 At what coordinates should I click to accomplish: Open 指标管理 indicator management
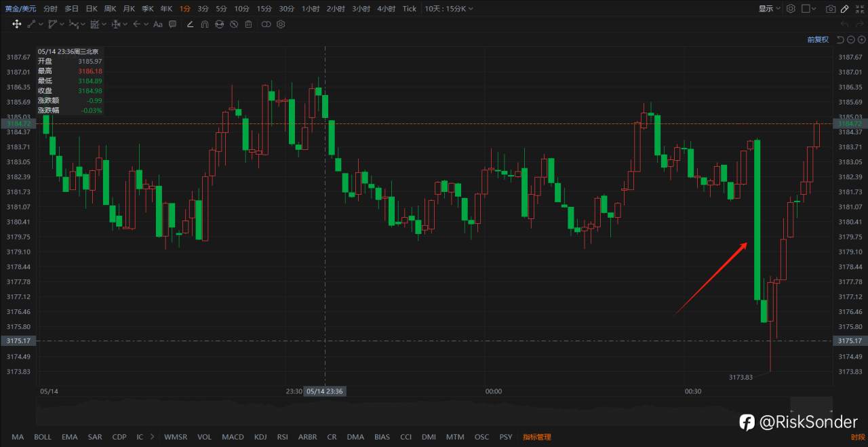click(x=537, y=437)
